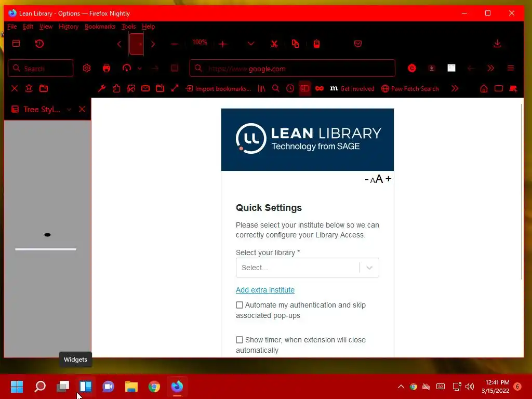
Task: Click the magnifier find icon in bookmarks row
Action: click(x=276, y=88)
